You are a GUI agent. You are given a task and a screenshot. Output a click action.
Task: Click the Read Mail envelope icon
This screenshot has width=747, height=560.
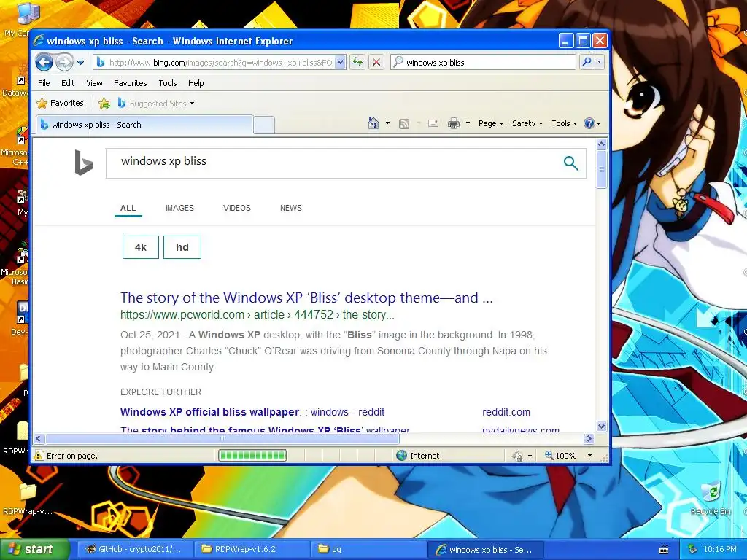433,123
